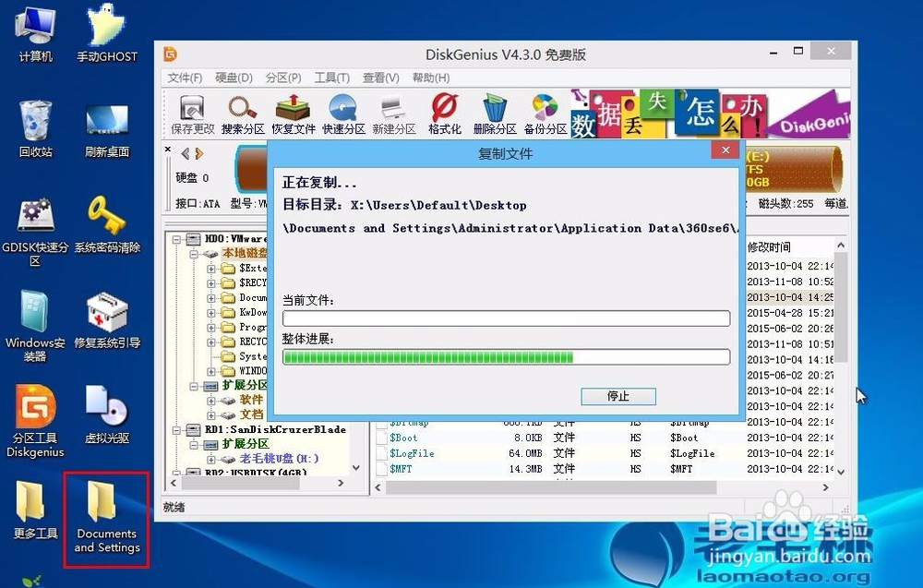Collapse RD1:SanDiskCruzerBlade tree node
The height and width of the screenshot is (588, 923).
[176, 429]
